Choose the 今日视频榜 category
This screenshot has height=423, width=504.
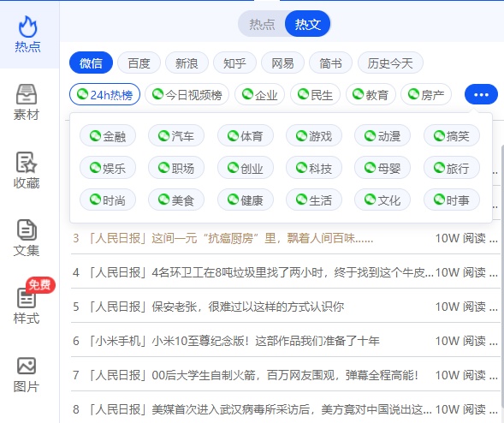pyautogui.click(x=187, y=94)
